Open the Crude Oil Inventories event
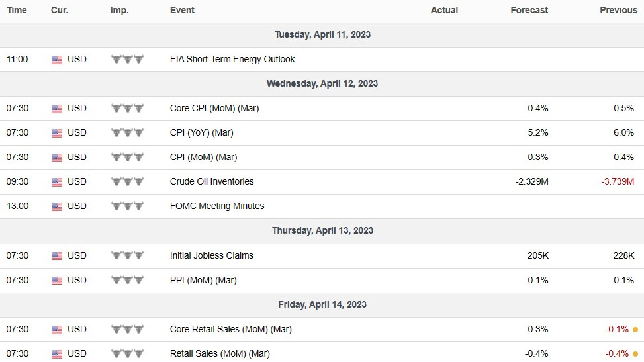This screenshot has height=362, width=644. pyautogui.click(x=212, y=182)
